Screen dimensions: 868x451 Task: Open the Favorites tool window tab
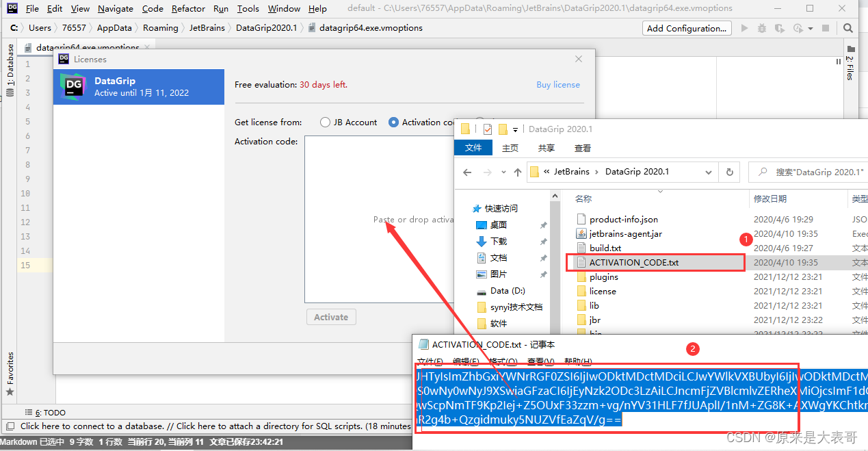(10, 373)
